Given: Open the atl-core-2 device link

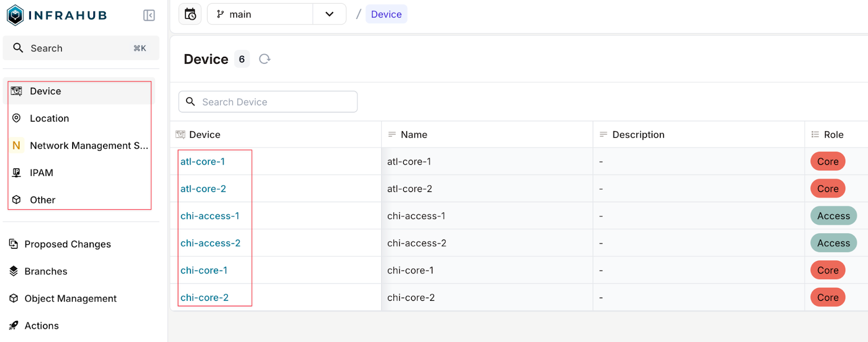Looking at the screenshot, I should (x=203, y=189).
